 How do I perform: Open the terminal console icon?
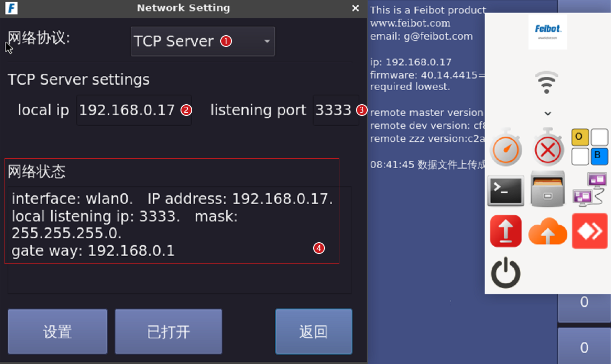[x=506, y=191]
